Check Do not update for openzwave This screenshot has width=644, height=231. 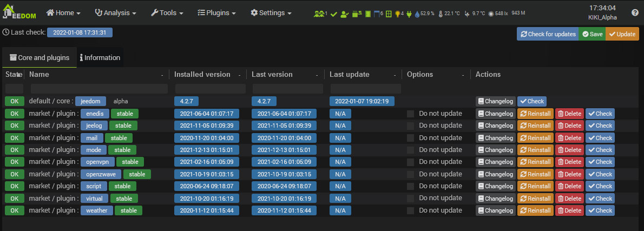[x=410, y=174]
